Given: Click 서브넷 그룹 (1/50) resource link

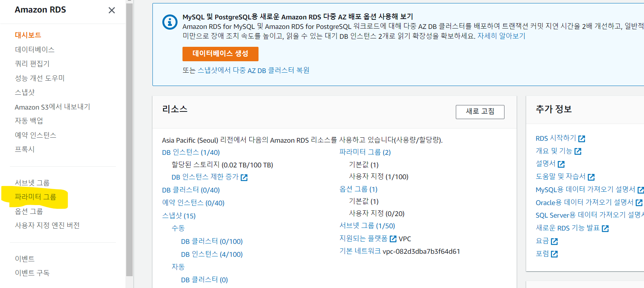Looking at the screenshot, I should (367, 226).
